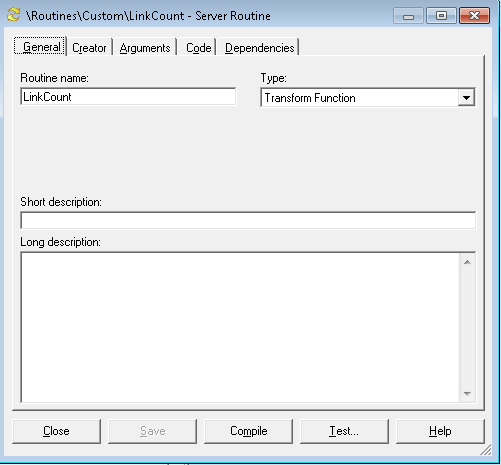Click the Server Routine title bar icon

(14, 15)
